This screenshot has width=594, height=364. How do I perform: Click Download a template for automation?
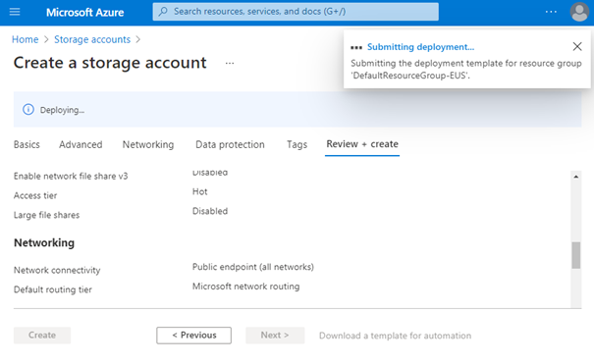pyautogui.click(x=395, y=336)
